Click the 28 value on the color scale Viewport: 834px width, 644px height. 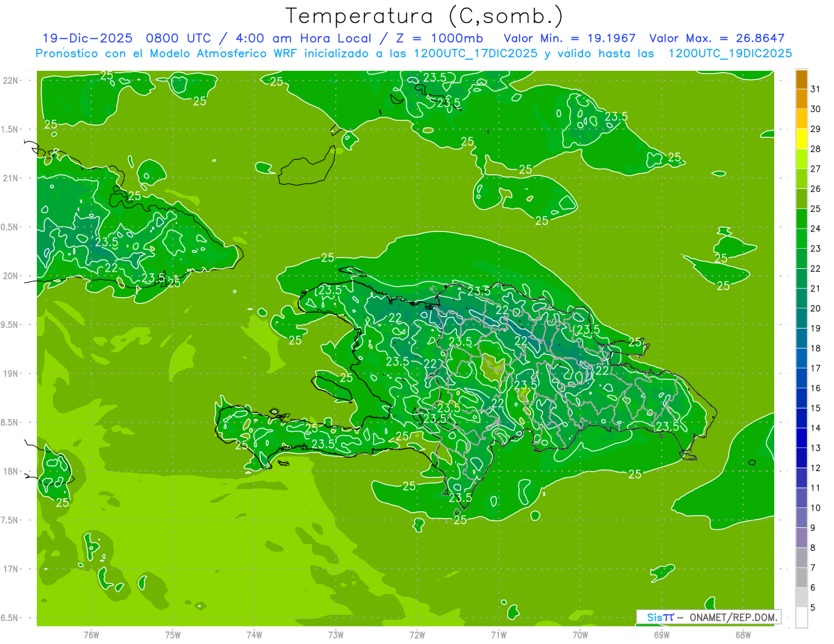(816, 149)
